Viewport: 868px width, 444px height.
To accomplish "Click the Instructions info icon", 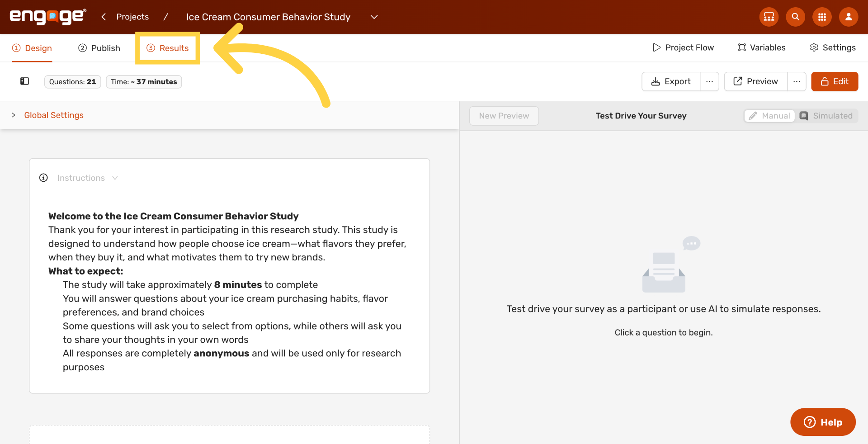I will coord(43,178).
